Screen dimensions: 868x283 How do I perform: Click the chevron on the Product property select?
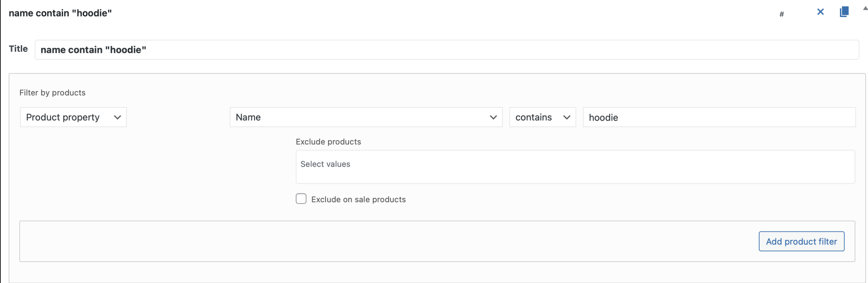(x=117, y=118)
